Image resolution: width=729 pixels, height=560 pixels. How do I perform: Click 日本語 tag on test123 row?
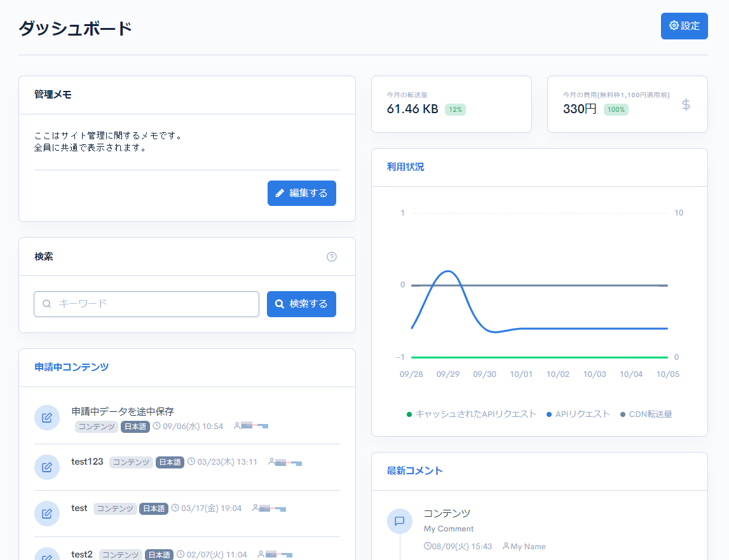tap(170, 462)
